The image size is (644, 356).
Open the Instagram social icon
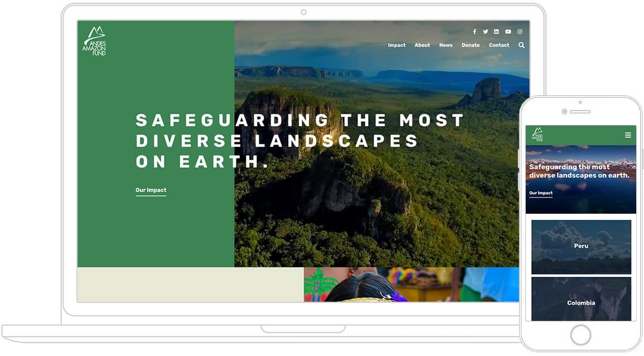pos(520,32)
